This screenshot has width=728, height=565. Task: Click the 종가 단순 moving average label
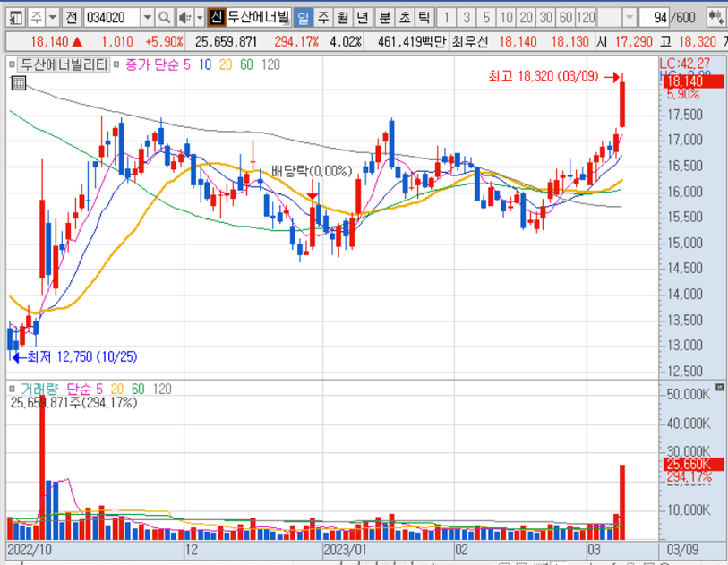[152, 64]
